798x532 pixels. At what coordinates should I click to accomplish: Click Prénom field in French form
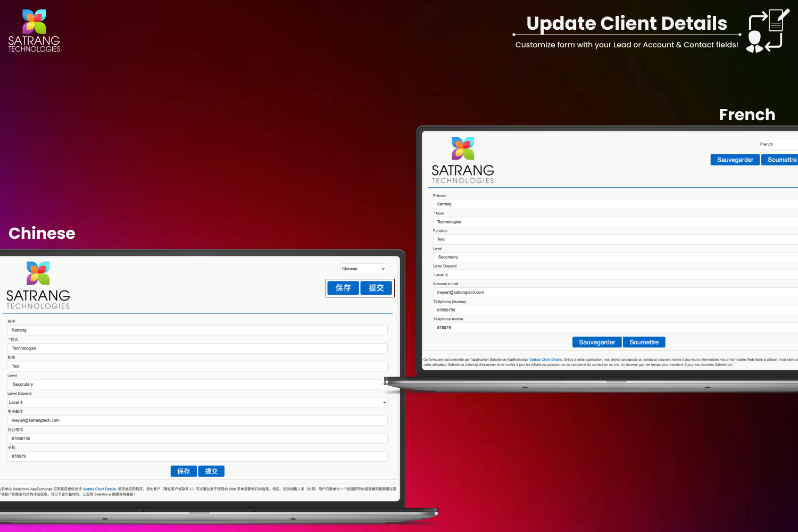[616, 204]
